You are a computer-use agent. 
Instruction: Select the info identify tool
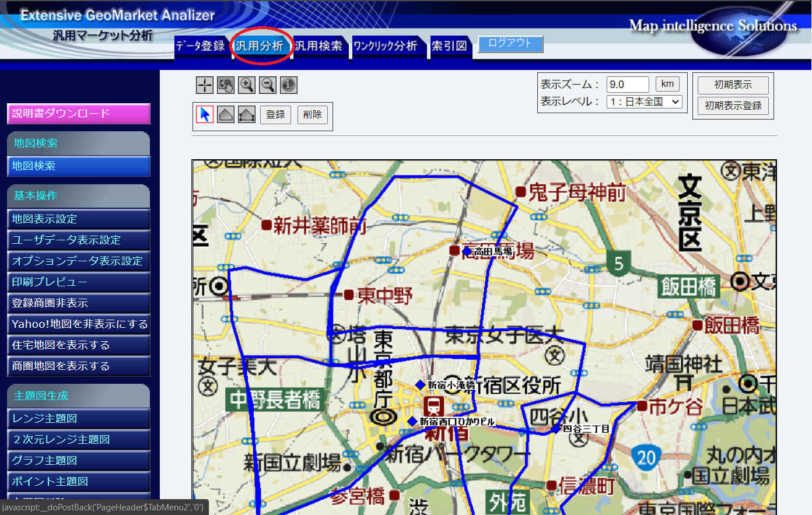(x=289, y=85)
